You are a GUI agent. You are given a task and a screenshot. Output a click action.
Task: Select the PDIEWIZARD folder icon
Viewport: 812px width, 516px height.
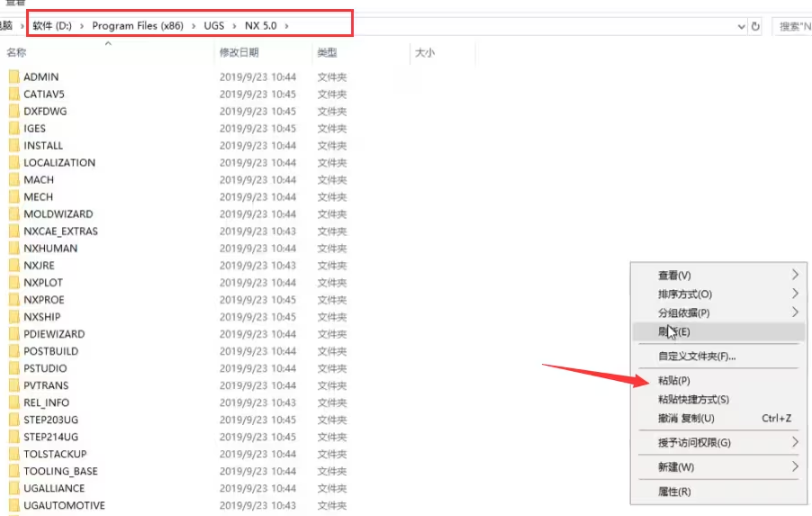[14, 333]
